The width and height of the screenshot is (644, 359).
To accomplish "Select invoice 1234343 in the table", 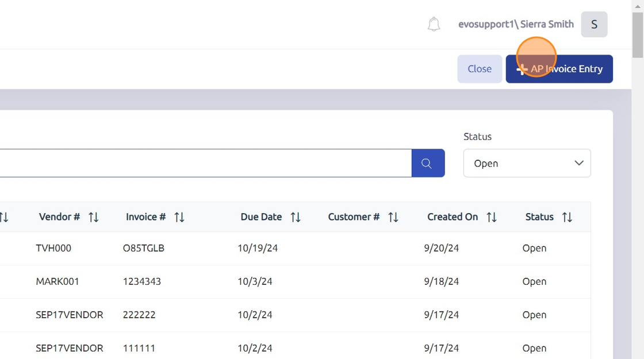I will [142, 281].
